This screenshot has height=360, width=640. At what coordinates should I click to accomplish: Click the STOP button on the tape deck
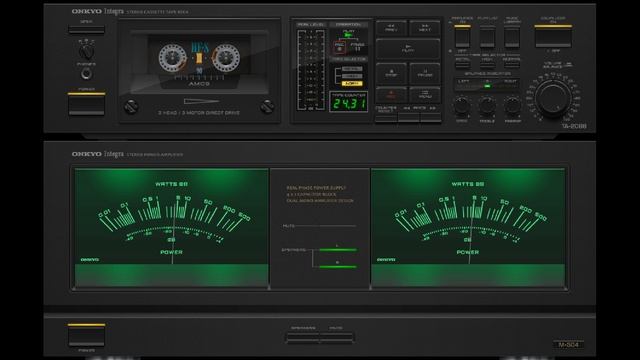click(x=391, y=73)
